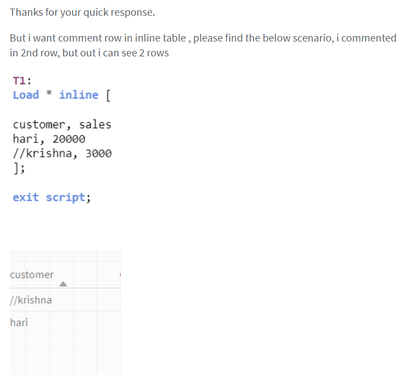Click the Load keyword in script
Viewport: 400px width, 375px height.
(26, 95)
